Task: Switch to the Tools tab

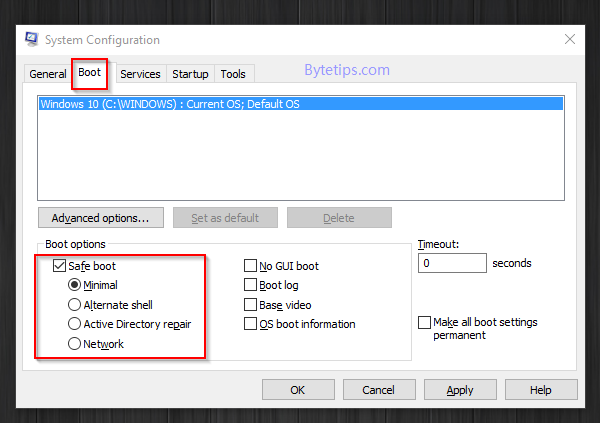Action: [x=233, y=74]
